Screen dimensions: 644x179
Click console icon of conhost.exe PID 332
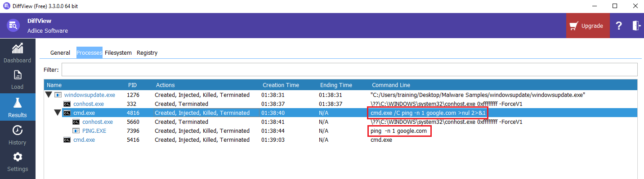tap(67, 104)
